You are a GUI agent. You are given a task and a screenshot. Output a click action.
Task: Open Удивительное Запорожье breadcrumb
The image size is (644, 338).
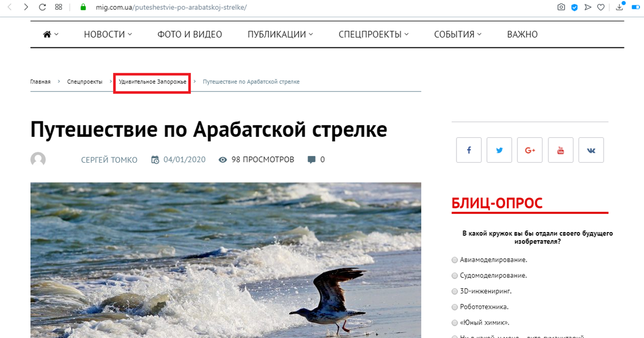point(152,82)
